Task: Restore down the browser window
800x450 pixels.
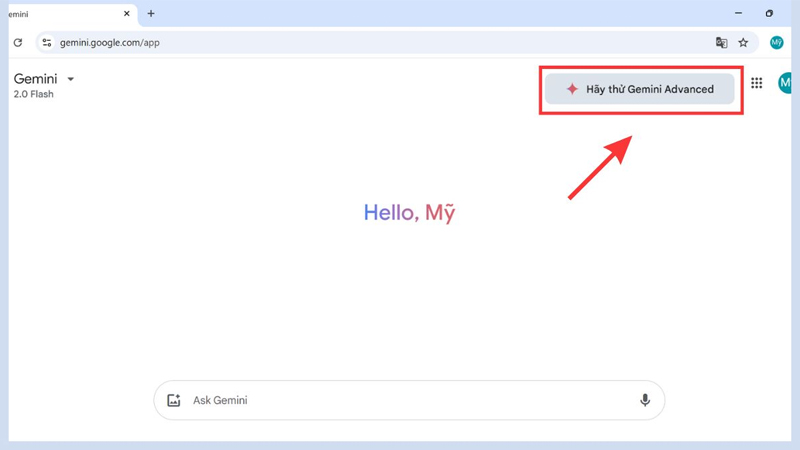Action: tap(769, 13)
